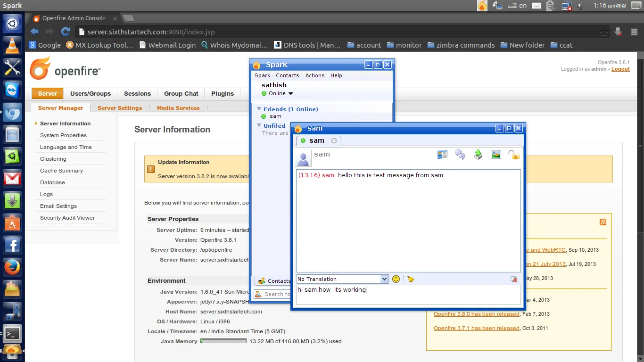
Task: Click the chat message input field
Action: pos(408,295)
